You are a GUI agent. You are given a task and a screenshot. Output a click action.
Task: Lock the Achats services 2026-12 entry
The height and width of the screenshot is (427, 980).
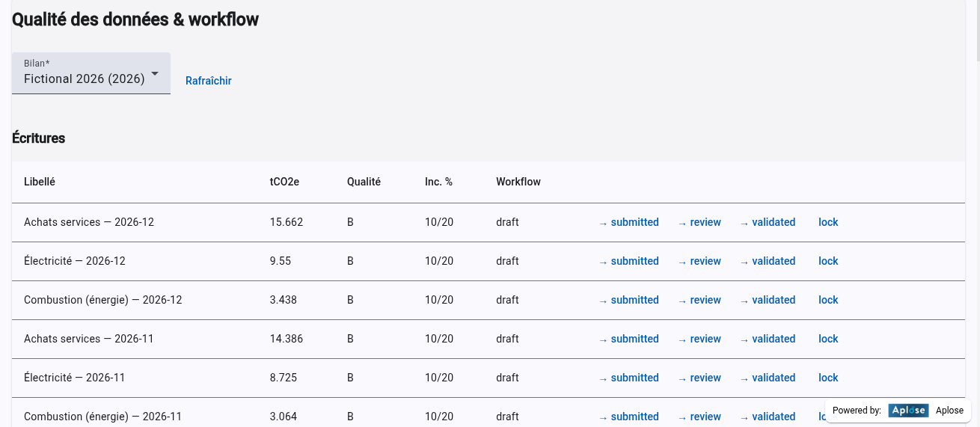pyautogui.click(x=828, y=222)
